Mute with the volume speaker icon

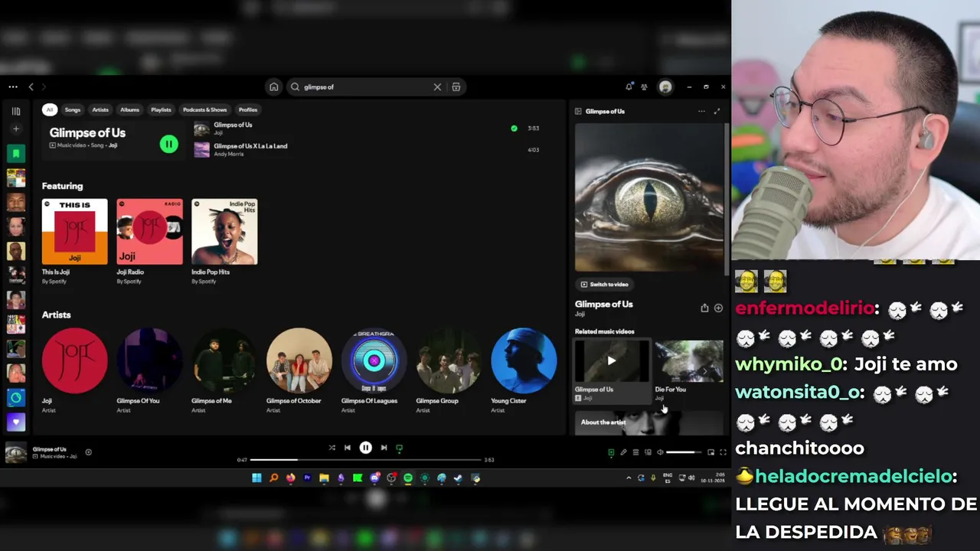point(660,452)
